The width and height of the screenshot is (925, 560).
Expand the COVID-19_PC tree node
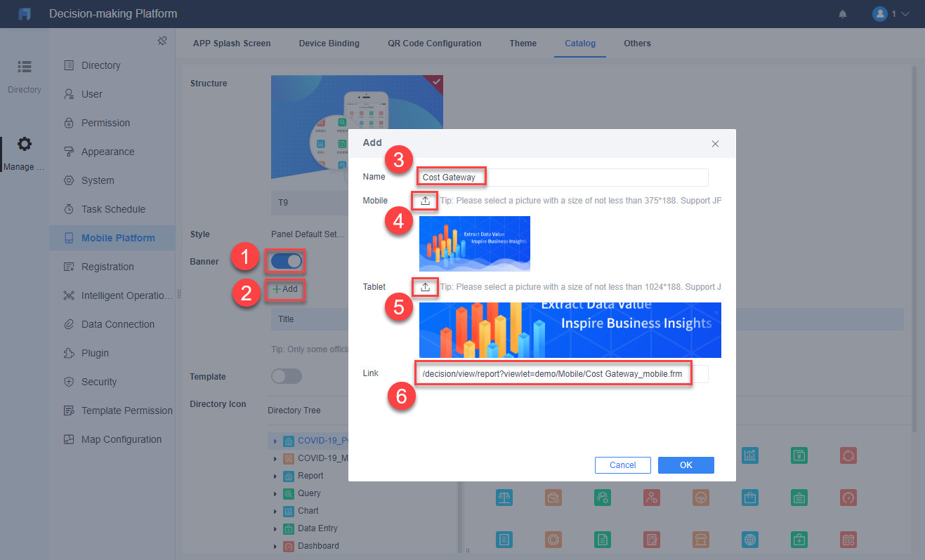pyautogui.click(x=275, y=441)
